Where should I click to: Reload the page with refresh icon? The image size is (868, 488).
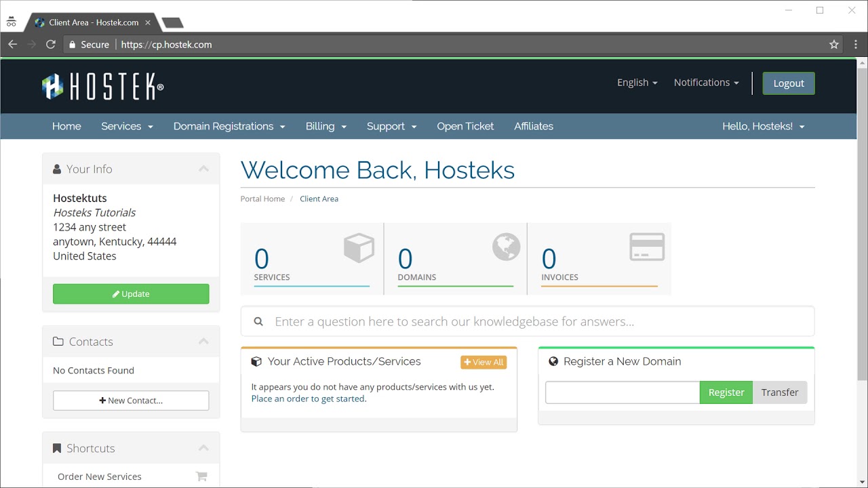(50, 45)
